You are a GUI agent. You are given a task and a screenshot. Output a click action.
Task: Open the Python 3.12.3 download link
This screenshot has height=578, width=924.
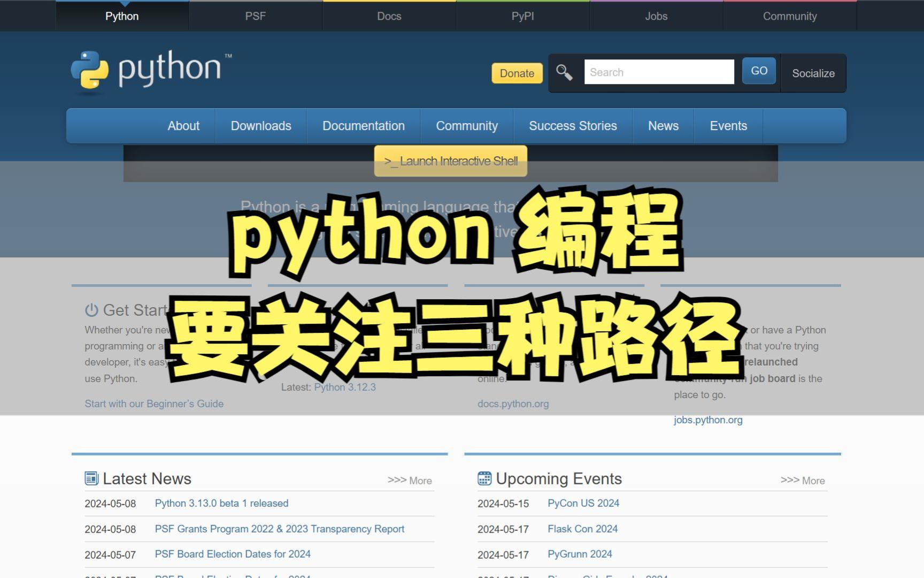pyautogui.click(x=345, y=387)
